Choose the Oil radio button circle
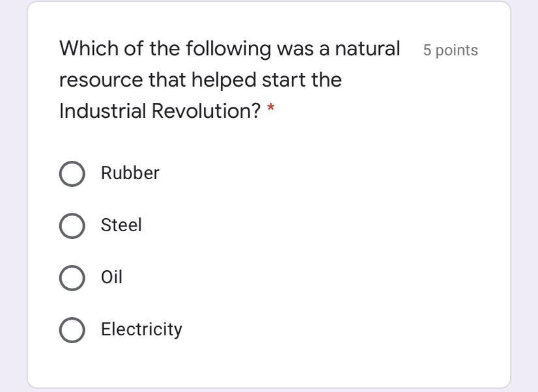Screen dimensions: 538x392 coord(72,278)
